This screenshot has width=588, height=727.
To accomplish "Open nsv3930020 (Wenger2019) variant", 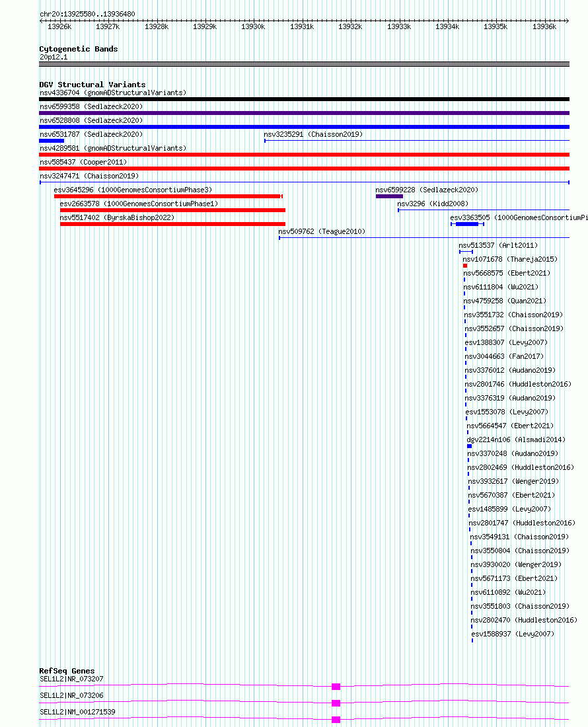I will click(516, 566).
